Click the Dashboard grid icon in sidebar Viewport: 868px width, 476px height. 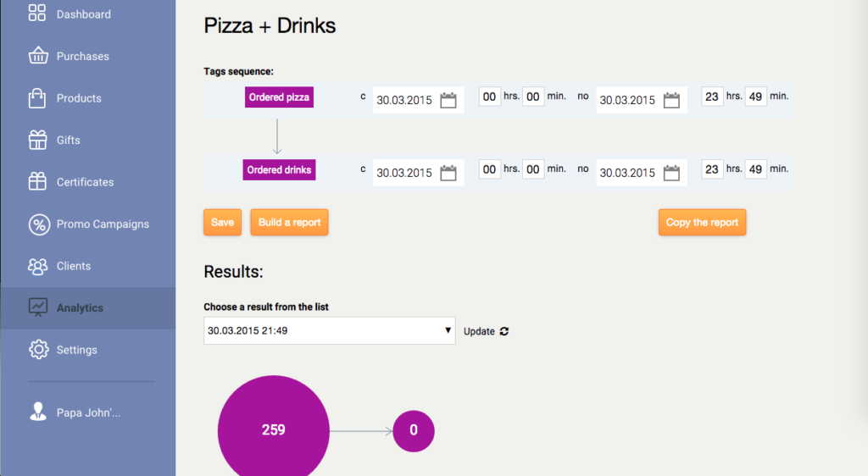tap(37, 14)
